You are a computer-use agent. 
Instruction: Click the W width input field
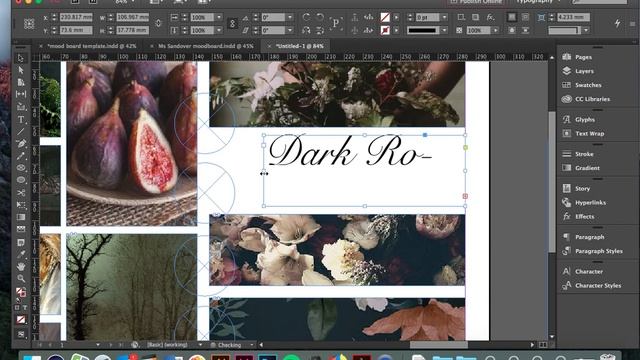click(x=132, y=17)
